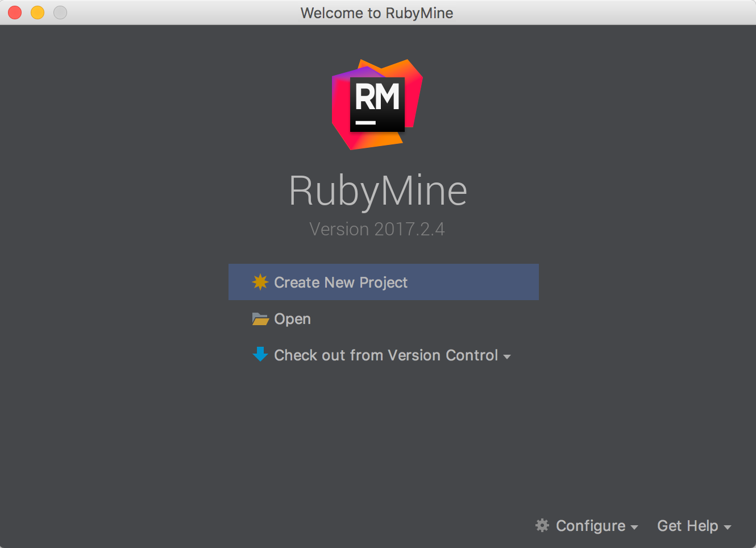756x548 pixels.
Task: Click the blue checkout arrow icon
Action: tap(260, 355)
